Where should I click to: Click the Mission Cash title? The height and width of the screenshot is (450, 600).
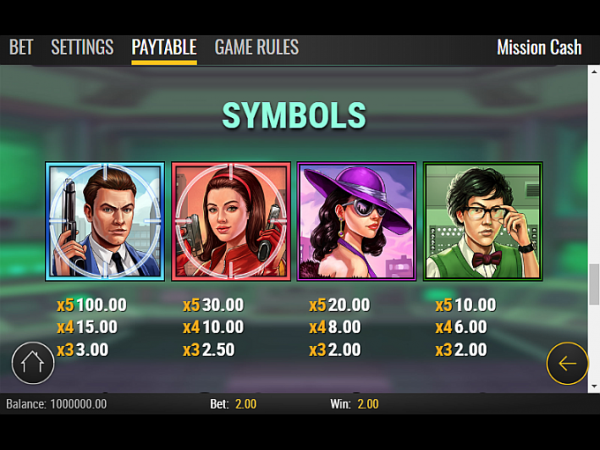(539, 48)
